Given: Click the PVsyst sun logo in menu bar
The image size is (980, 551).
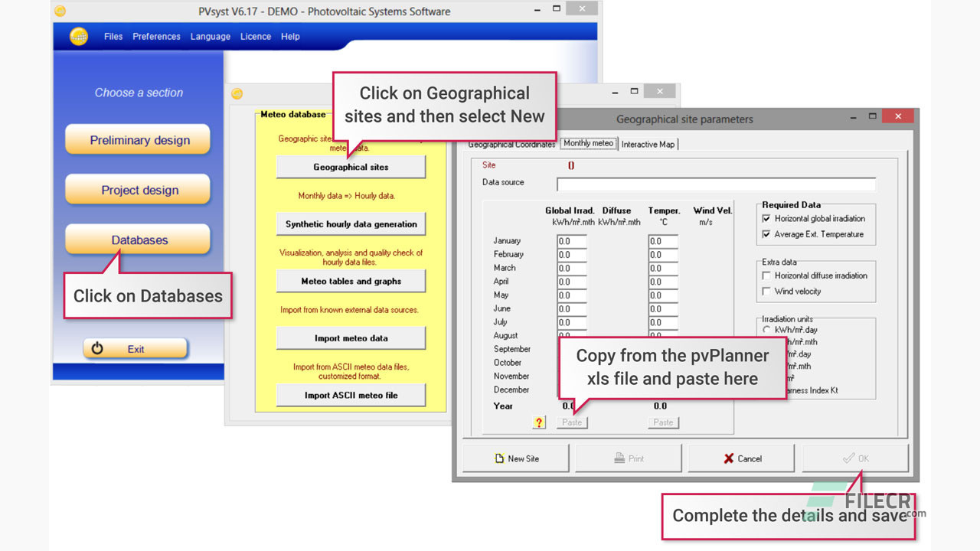Looking at the screenshot, I should (x=79, y=36).
